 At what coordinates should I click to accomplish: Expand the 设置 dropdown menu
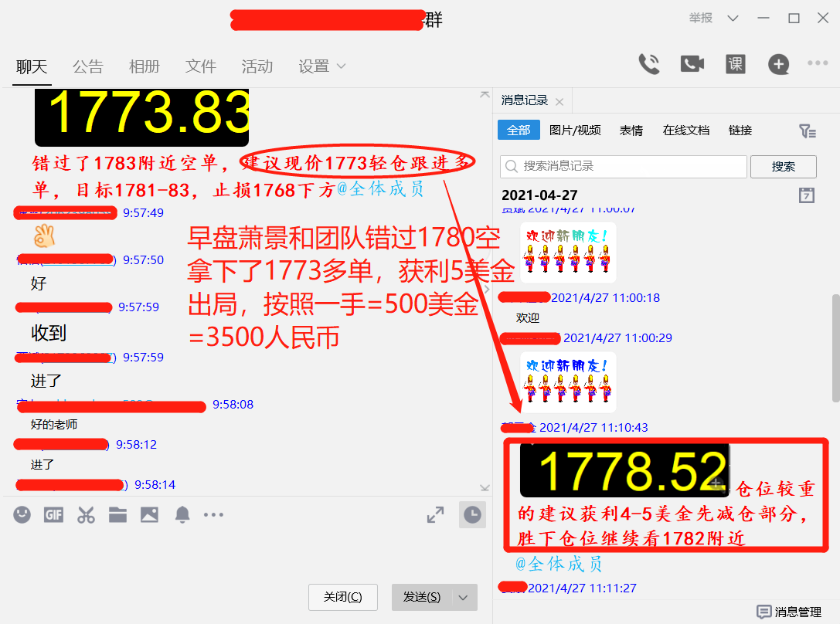point(322,66)
